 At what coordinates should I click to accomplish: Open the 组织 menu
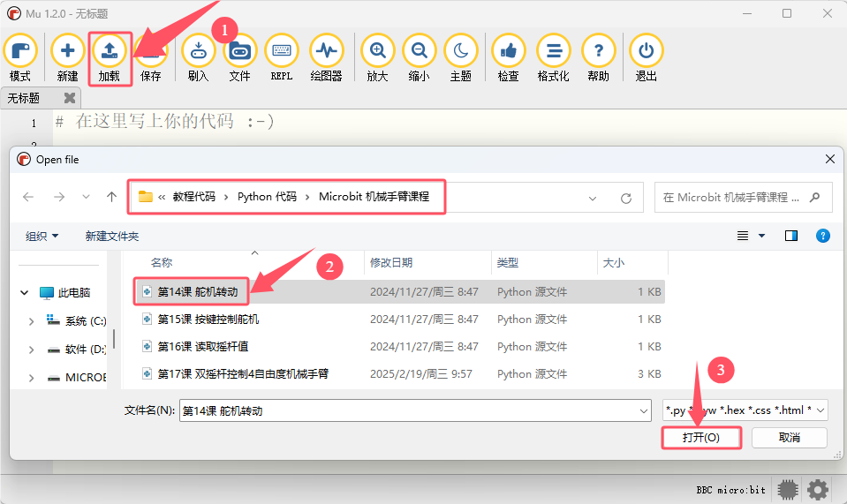point(42,236)
